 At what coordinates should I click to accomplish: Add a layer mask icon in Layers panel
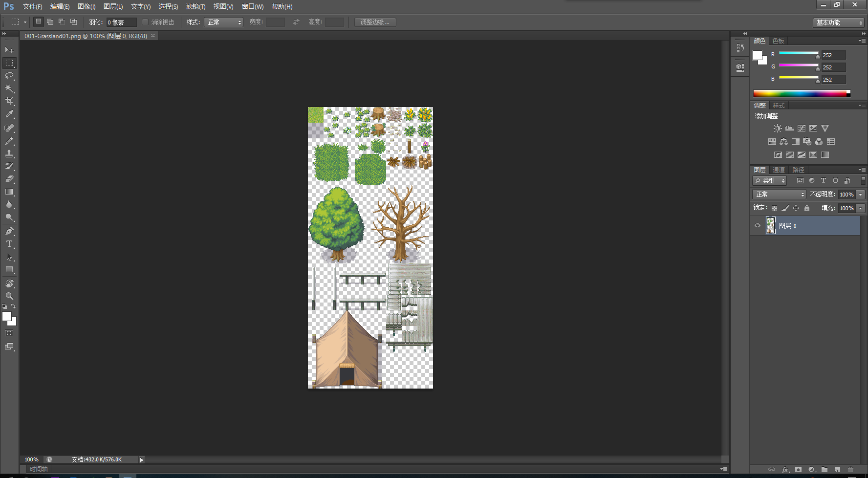tap(798, 469)
